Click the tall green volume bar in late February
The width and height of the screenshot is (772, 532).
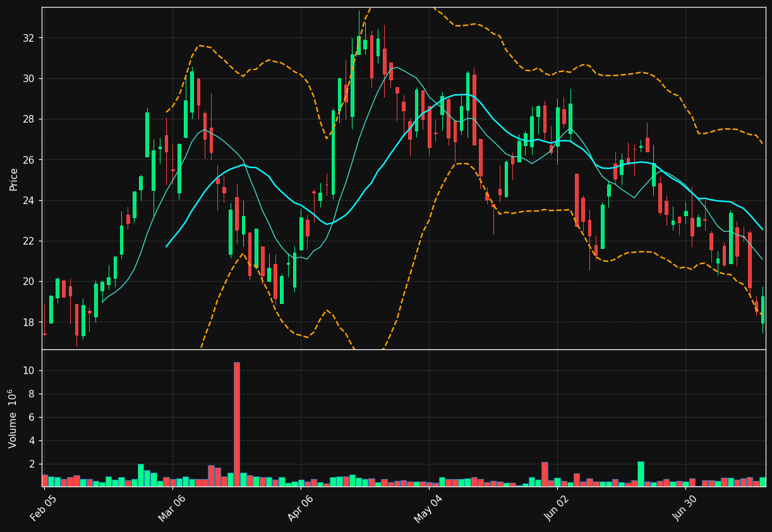[141, 475]
